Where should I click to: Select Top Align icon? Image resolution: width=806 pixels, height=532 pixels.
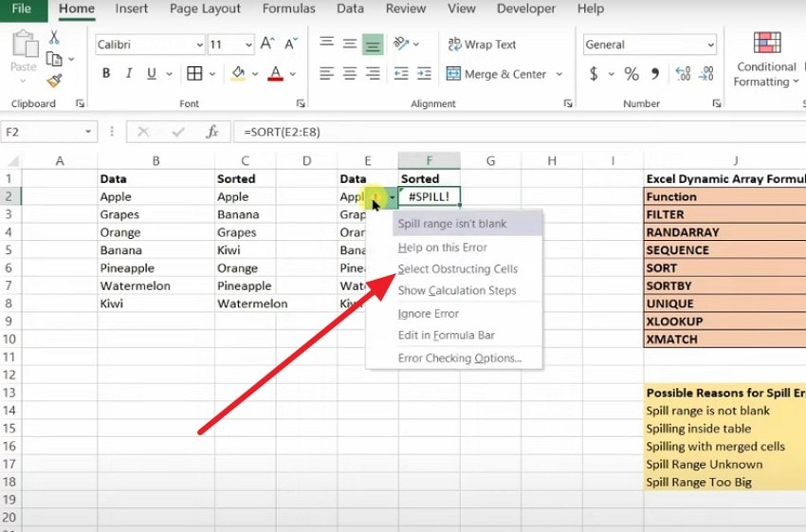pyautogui.click(x=327, y=44)
